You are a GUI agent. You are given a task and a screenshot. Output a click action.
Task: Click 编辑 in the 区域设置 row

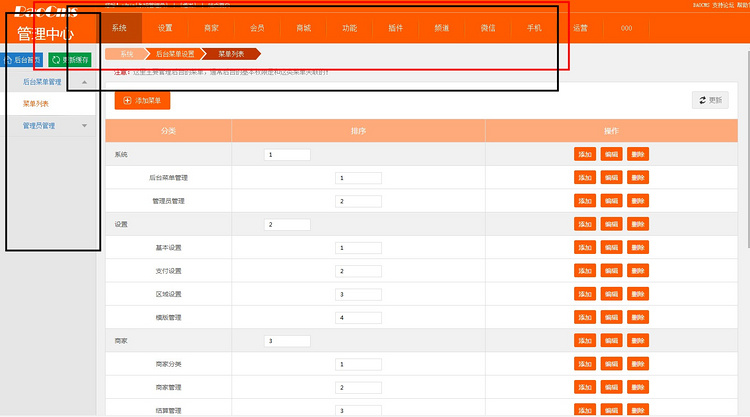coord(611,294)
